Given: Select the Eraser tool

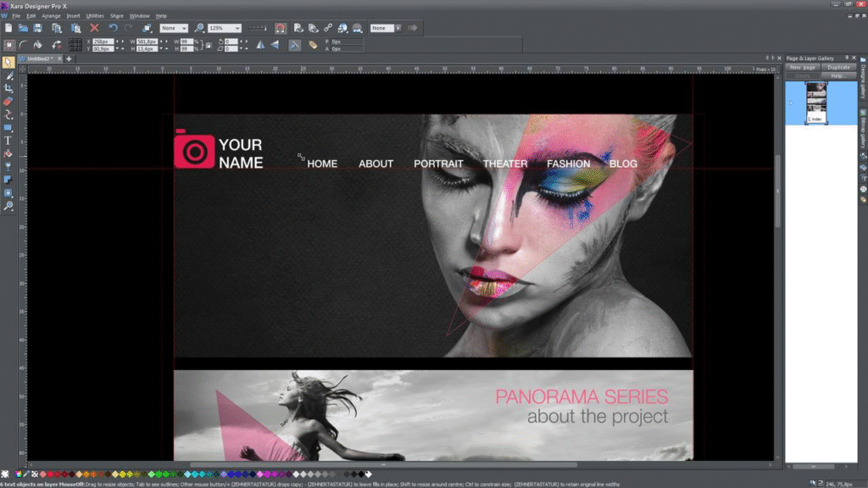Looking at the screenshot, I should click(x=8, y=101).
